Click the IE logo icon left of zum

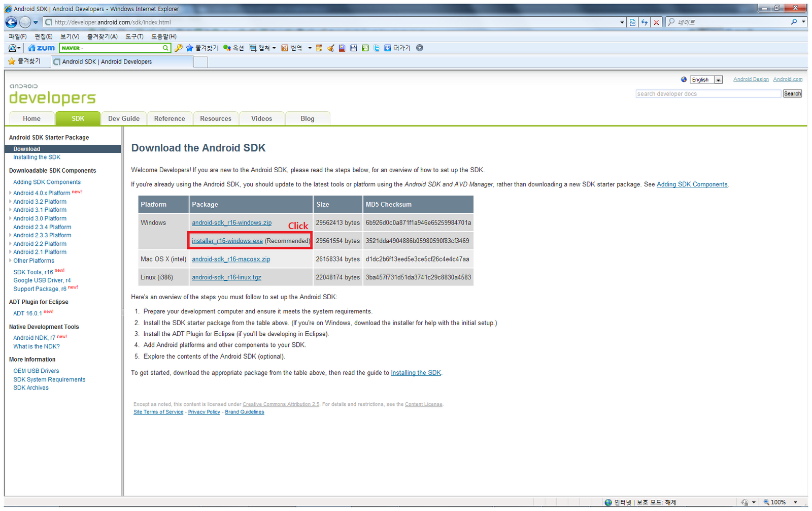(13, 48)
